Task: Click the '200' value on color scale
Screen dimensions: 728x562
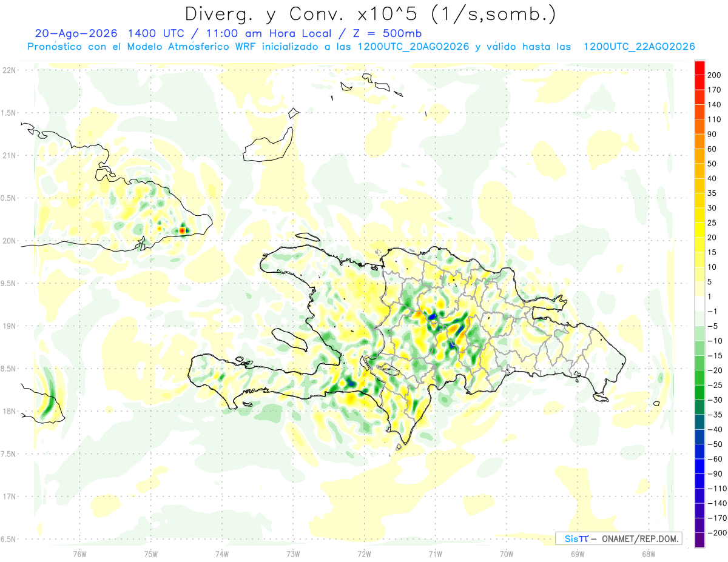Action: tap(715, 75)
